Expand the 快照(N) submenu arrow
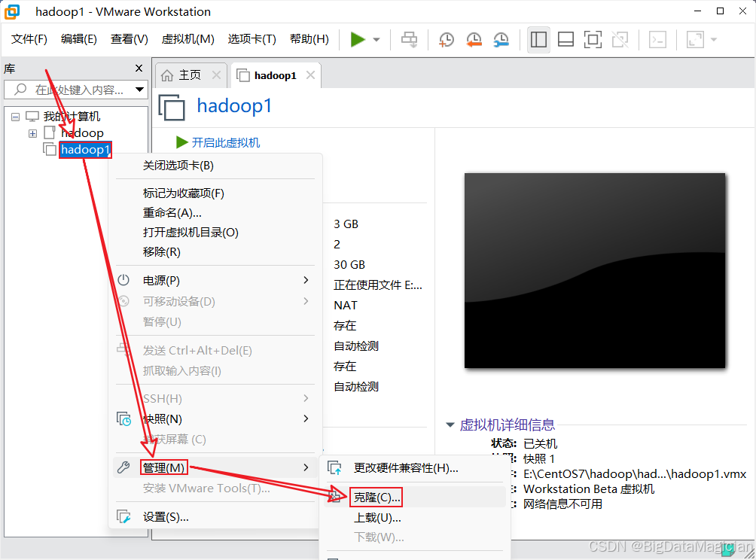The width and height of the screenshot is (756, 560). coord(306,418)
